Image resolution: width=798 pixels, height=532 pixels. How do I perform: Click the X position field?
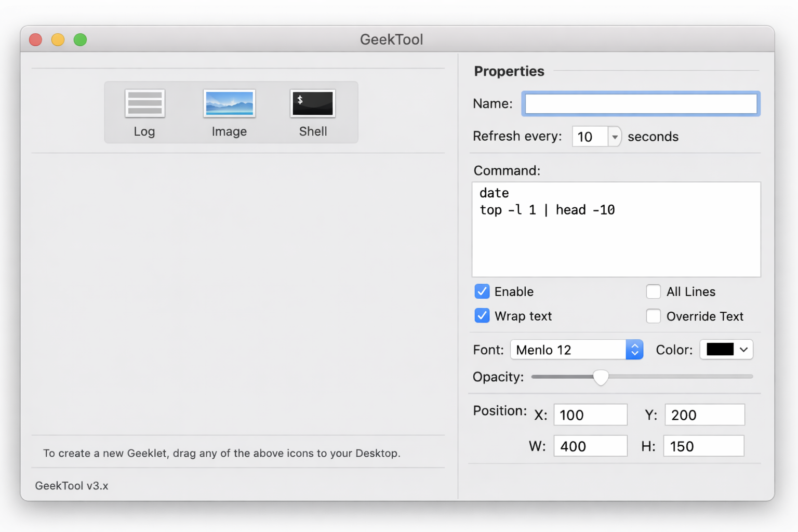[590, 415]
